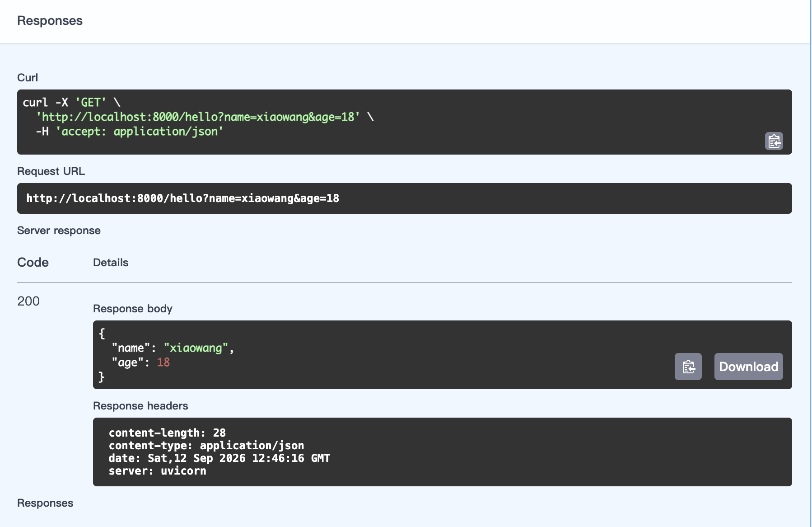Click the "xiaowang" value in response body
812x527 pixels.
tap(196, 348)
